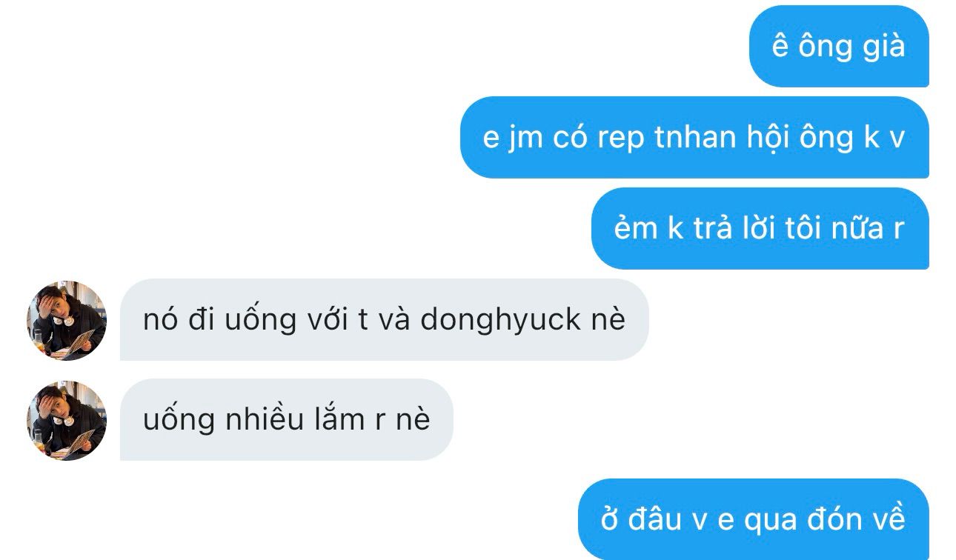Select the "e jm có rep tnhan" message bubble
Image resolution: width=956 pixels, height=560 pixels.
694,137
